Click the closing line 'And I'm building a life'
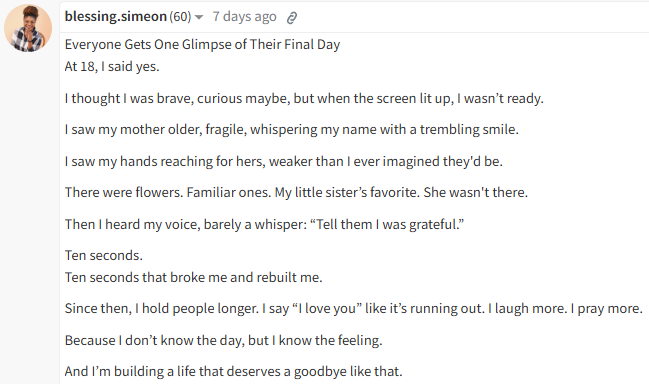This screenshot has width=649, height=384. pyautogui.click(x=233, y=372)
